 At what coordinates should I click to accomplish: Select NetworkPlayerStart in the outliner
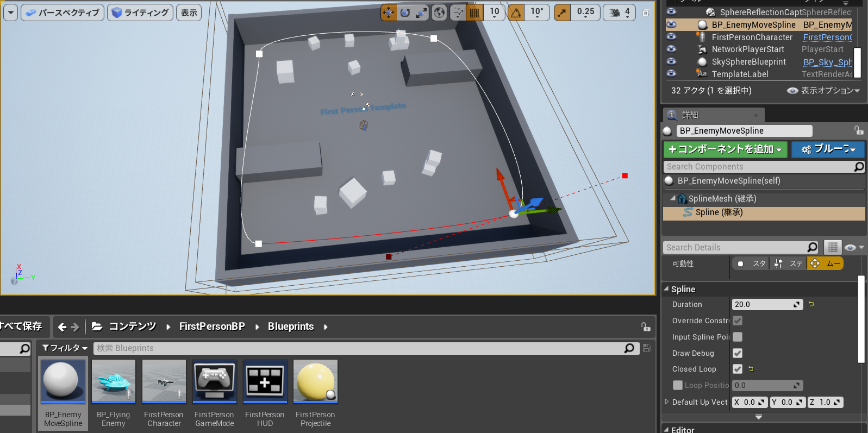[x=748, y=49]
